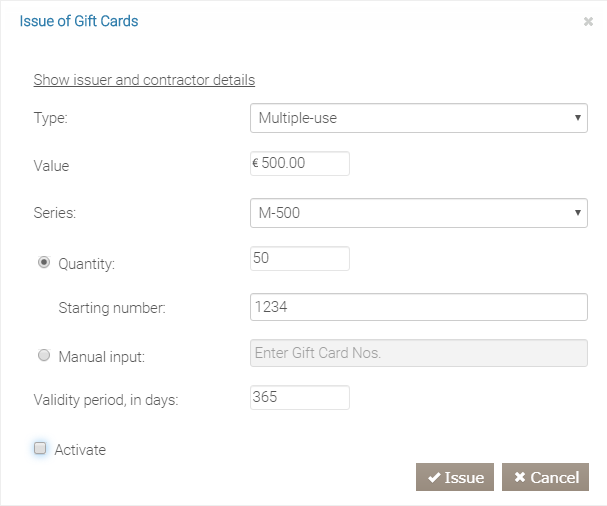Click the Quantity field containing 50
Viewport: 607px width, 506px height.
[299, 258]
